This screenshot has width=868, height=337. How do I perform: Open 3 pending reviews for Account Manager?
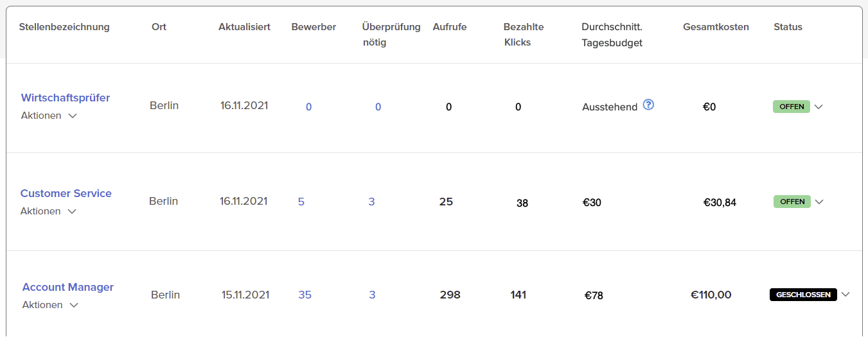click(x=372, y=295)
